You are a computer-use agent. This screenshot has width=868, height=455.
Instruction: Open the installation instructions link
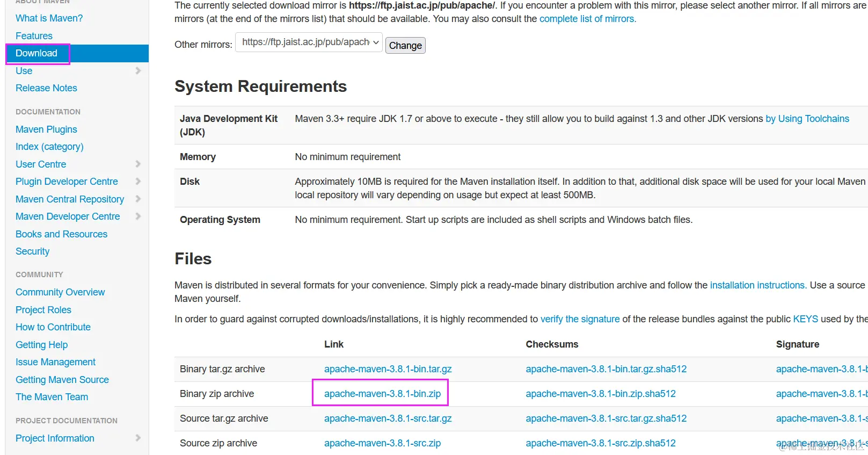[x=758, y=285]
